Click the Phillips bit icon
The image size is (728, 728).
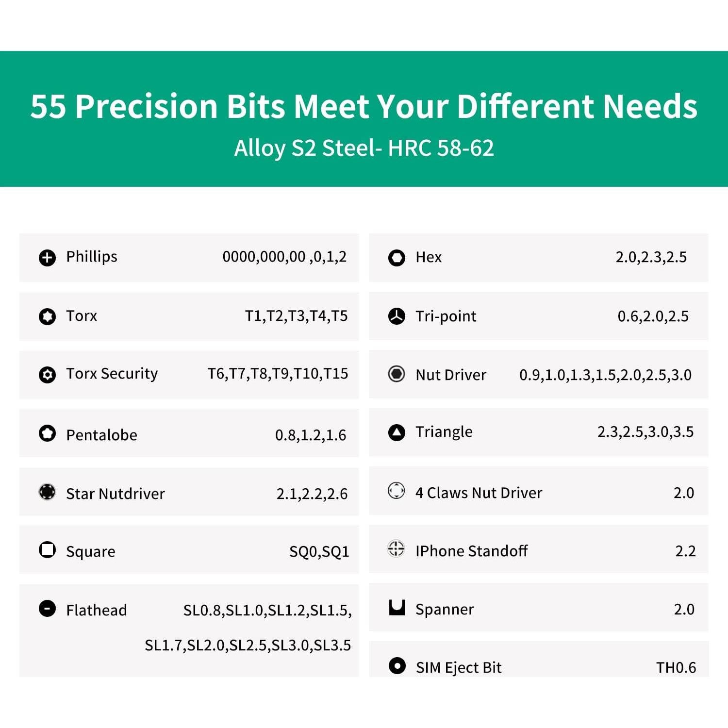47,258
